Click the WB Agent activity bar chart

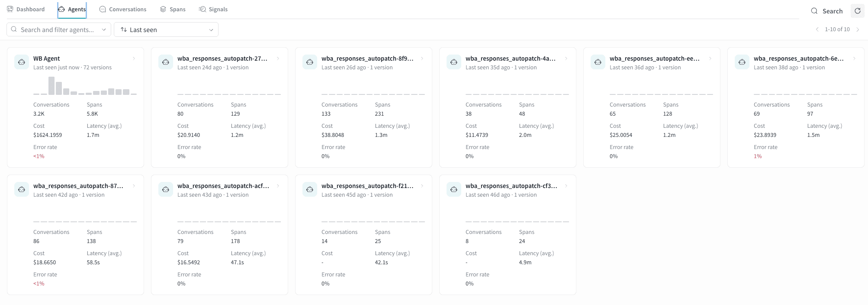click(x=85, y=86)
